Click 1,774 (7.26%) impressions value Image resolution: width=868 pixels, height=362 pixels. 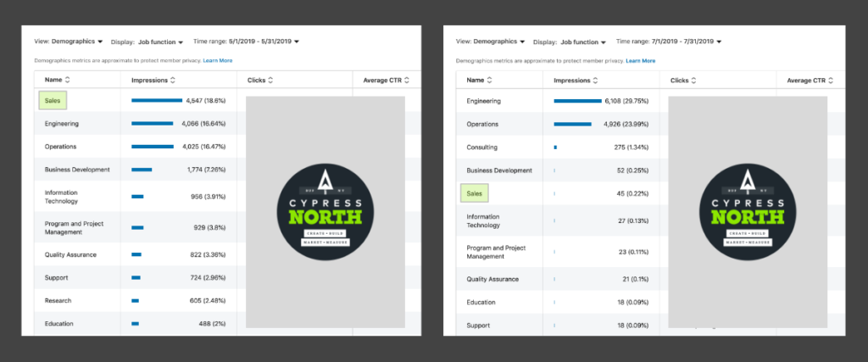pyautogui.click(x=206, y=170)
